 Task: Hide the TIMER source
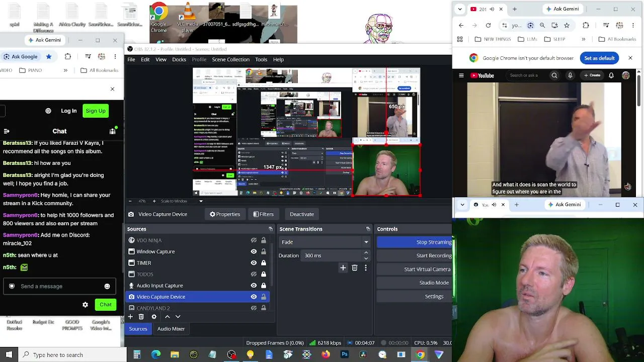click(x=254, y=263)
